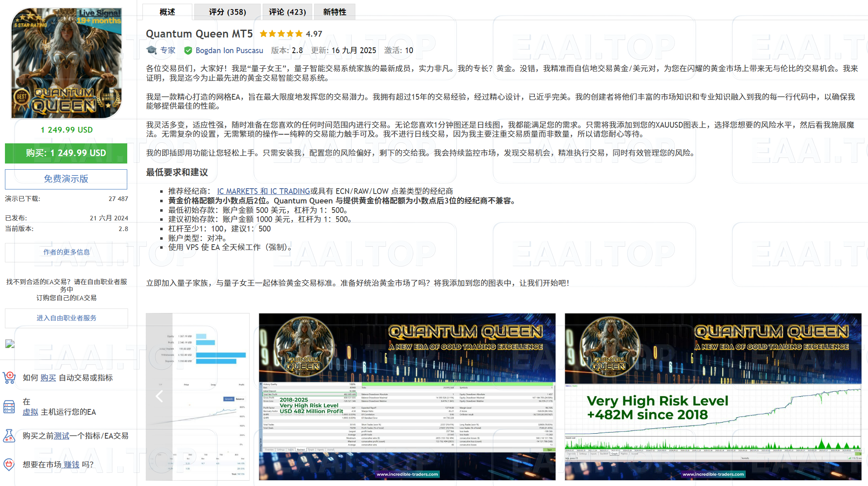Switch to the 新特性 tab

[x=334, y=12]
